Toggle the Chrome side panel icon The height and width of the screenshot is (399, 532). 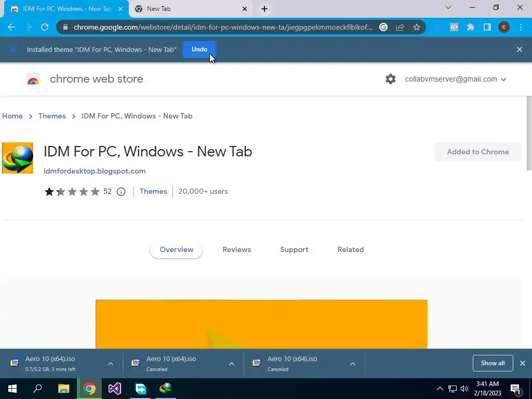tap(487, 27)
